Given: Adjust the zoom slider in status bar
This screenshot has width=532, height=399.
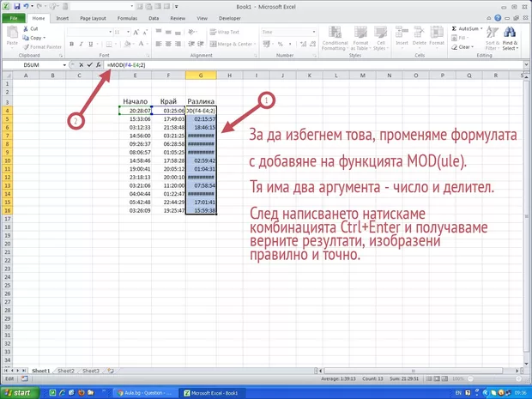Looking at the screenshot, I should tap(493, 378).
